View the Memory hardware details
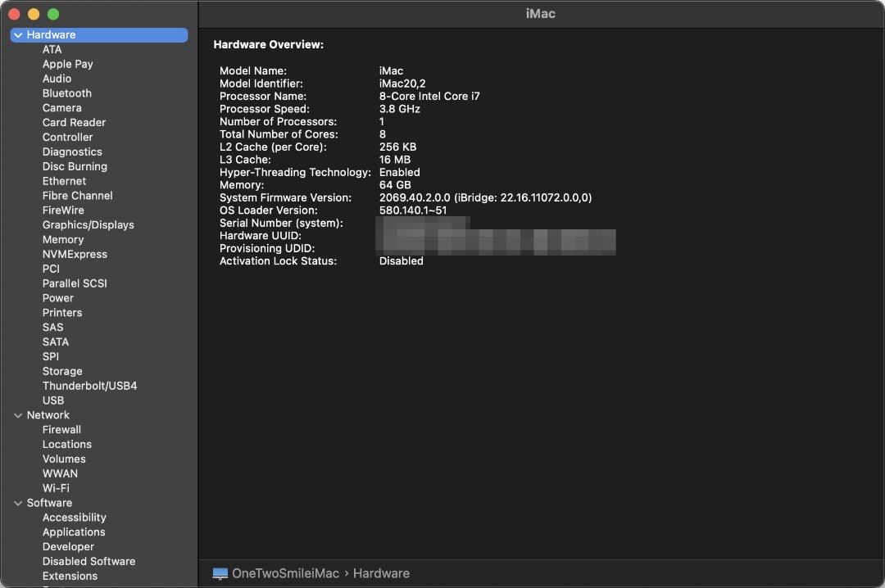885x588 pixels. point(62,239)
